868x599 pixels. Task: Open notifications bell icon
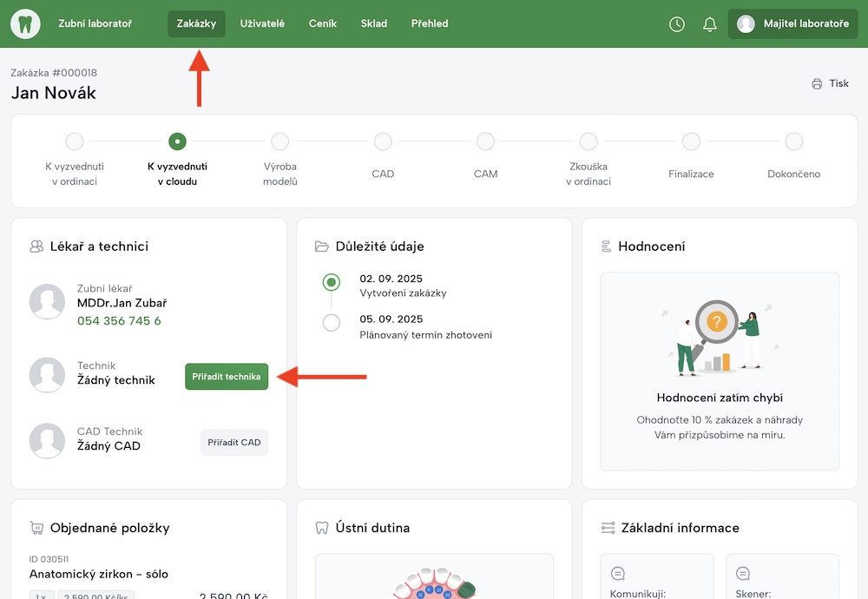710,24
